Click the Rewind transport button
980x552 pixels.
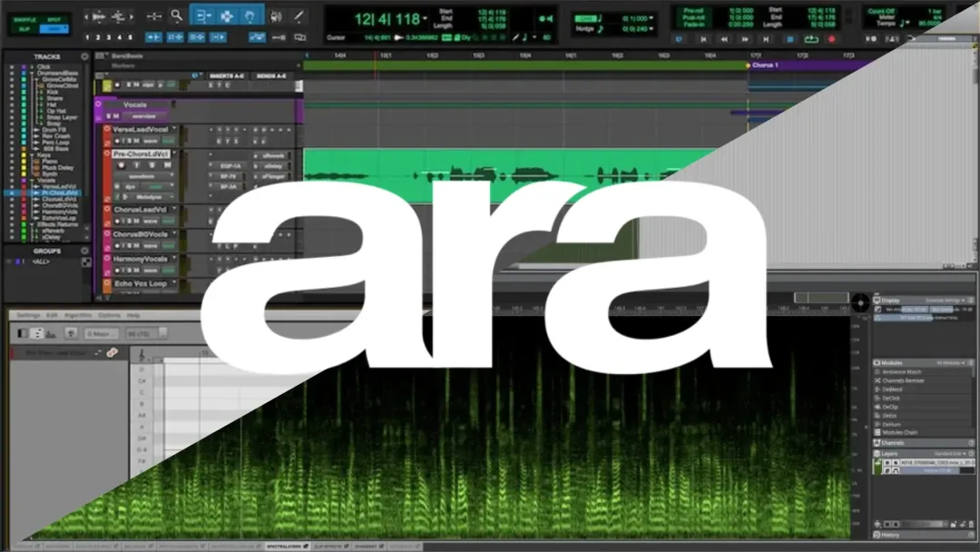click(x=724, y=39)
